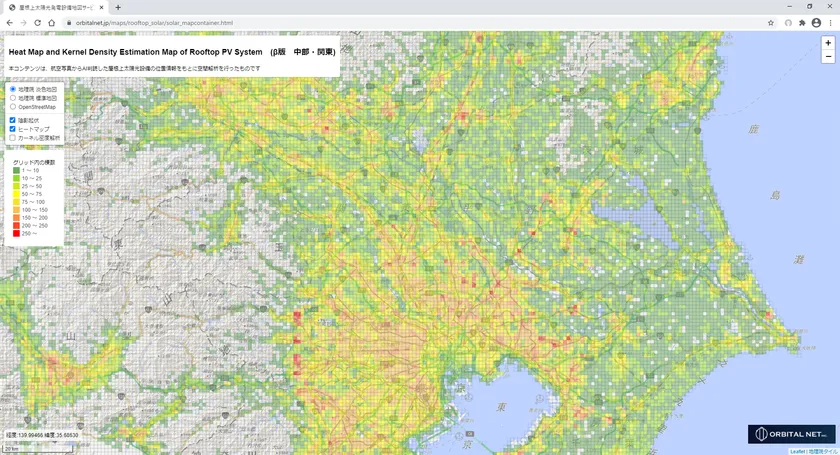Zoom in the map with plus button
840x455 pixels.
[827, 43]
